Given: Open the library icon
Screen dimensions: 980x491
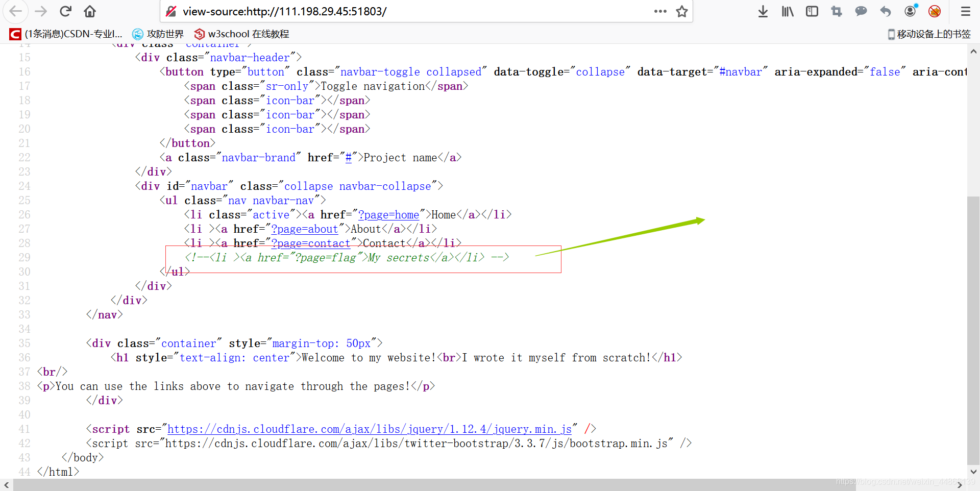Looking at the screenshot, I should [x=788, y=11].
